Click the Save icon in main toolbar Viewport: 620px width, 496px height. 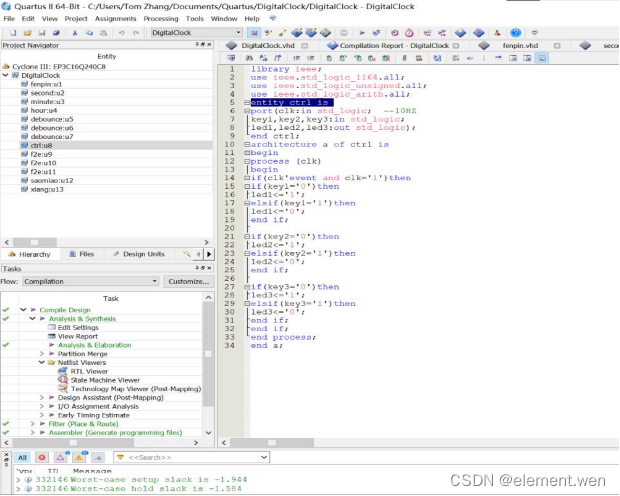click(42, 33)
